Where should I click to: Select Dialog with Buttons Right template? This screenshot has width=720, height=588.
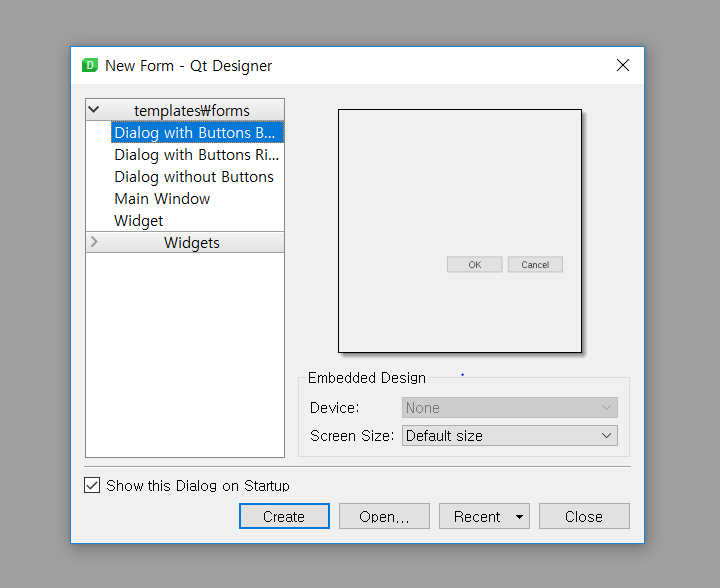pos(197,155)
